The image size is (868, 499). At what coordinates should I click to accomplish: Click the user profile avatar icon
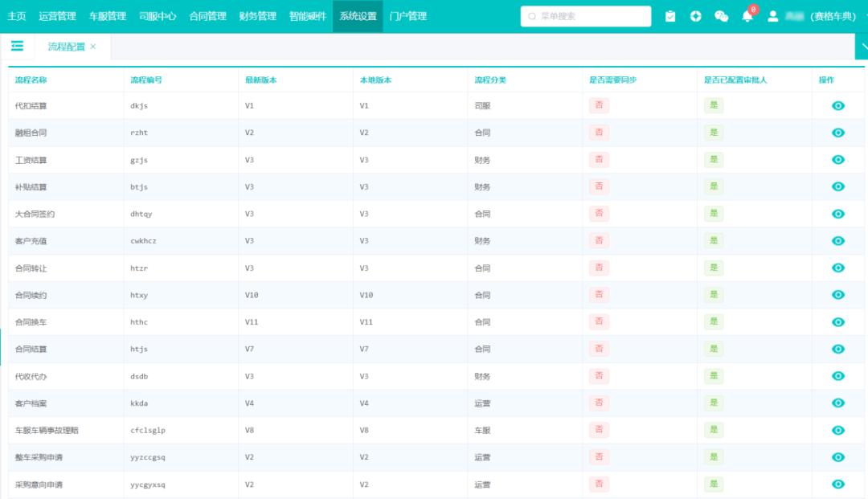[773, 17]
